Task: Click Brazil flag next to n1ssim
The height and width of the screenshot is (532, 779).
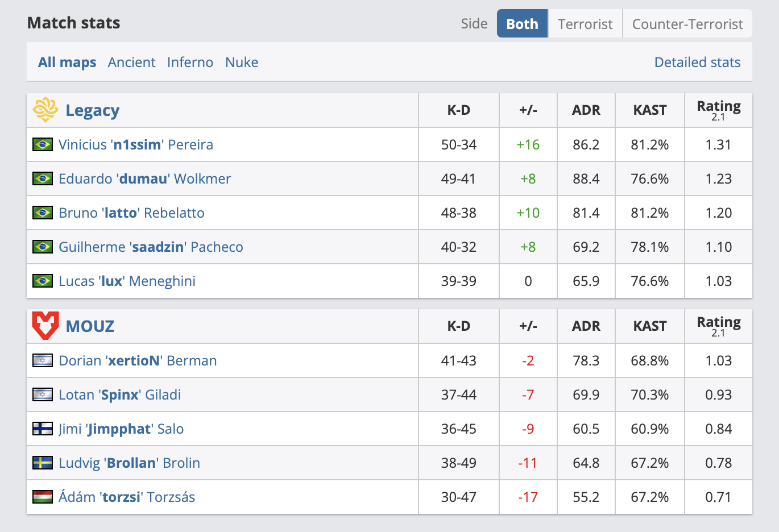Action: (x=43, y=144)
